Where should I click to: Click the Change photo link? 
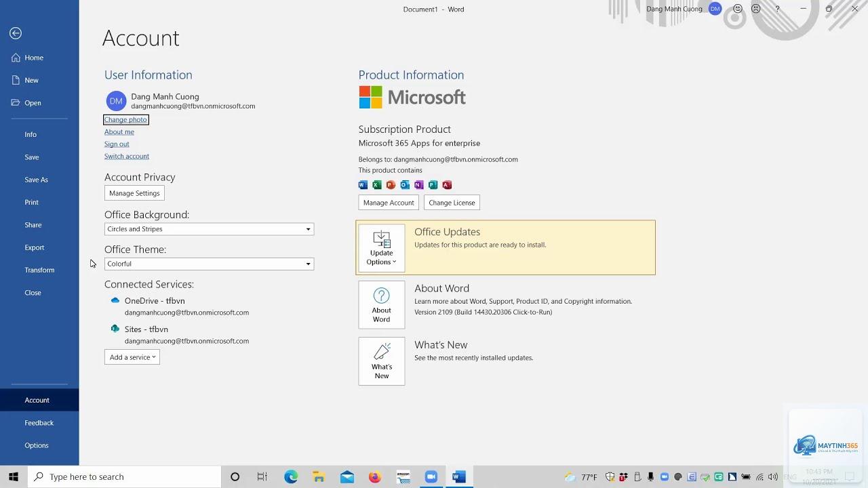click(x=125, y=119)
